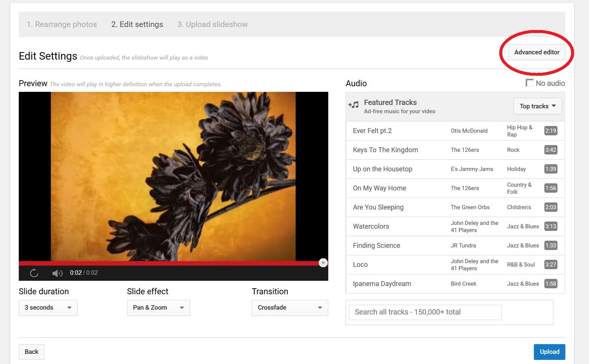Image resolution: width=589 pixels, height=364 pixels.
Task: Choose the Ipanema Daydream track
Action: pyautogui.click(x=455, y=284)
